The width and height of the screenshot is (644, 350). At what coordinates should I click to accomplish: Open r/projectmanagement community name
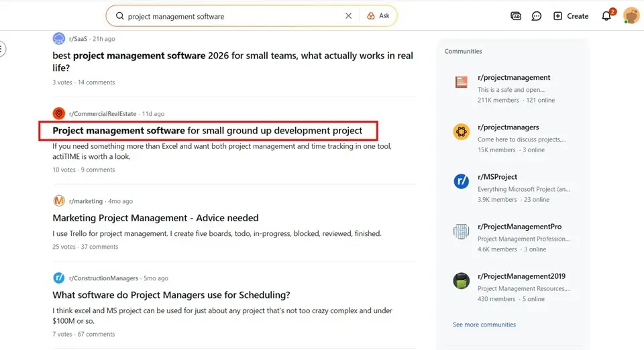(514, 78)
